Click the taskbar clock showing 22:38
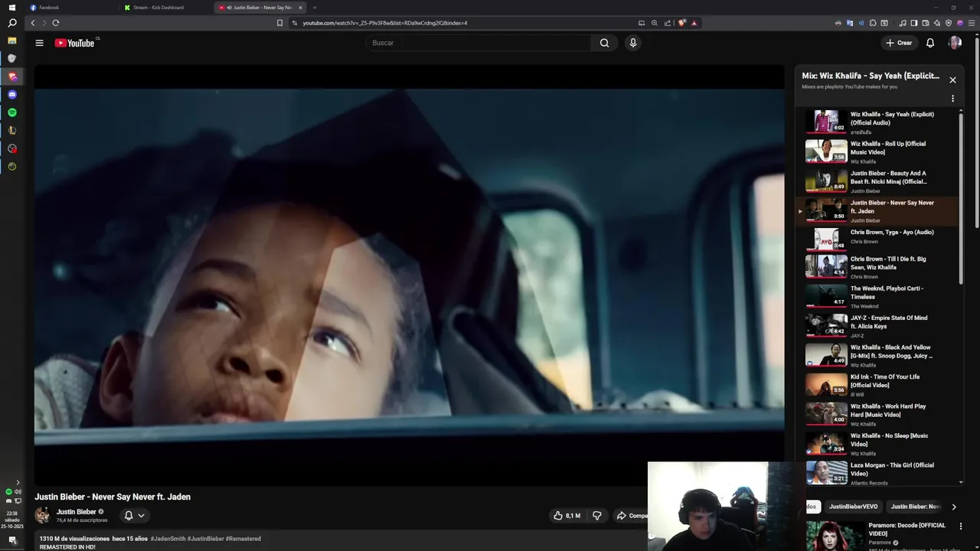Viewport: 980px width, 551px height. [x=11, y=520]
